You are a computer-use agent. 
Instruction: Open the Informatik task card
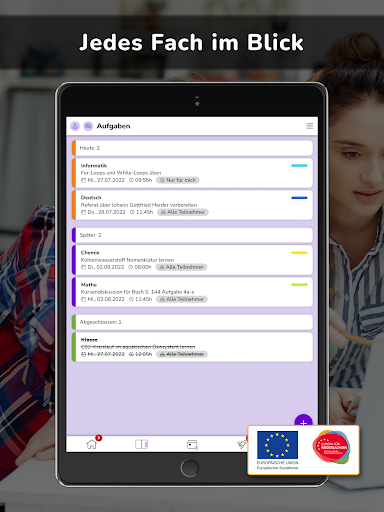192,173
